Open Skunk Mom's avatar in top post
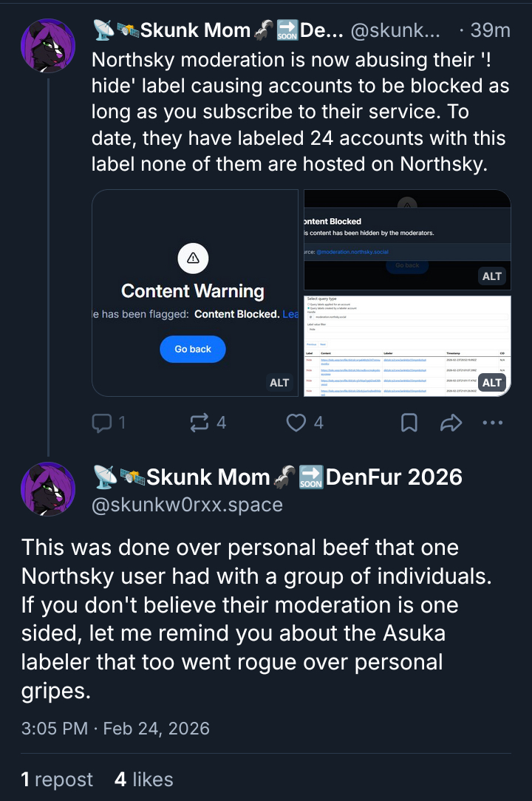This screenshot has height=801, width=532. (x=48, y=46)
